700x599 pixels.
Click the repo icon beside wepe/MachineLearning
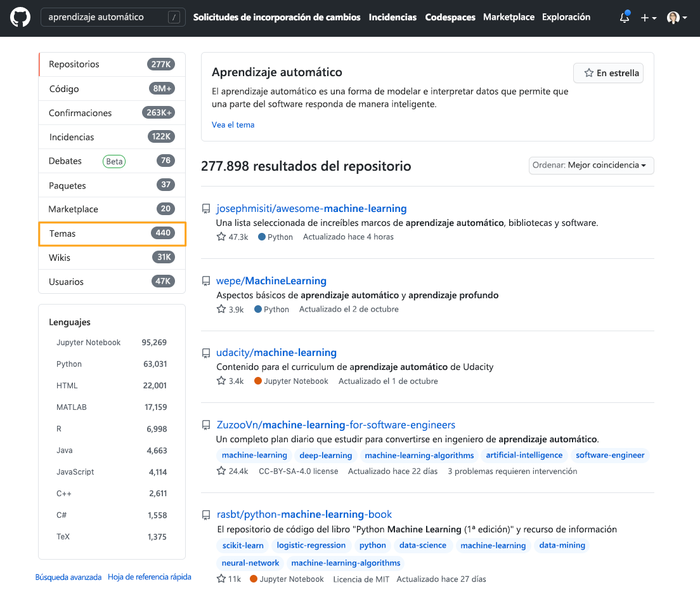coord(206,281)
